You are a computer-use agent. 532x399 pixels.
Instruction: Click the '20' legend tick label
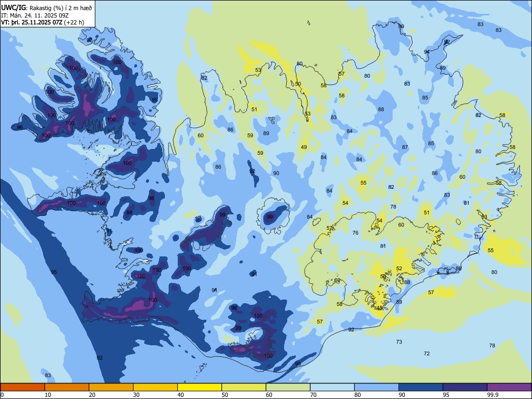[92, 395]
